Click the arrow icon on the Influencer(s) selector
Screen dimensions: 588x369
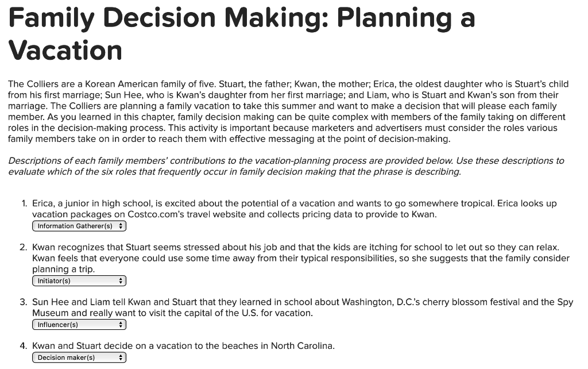point(121,324)
